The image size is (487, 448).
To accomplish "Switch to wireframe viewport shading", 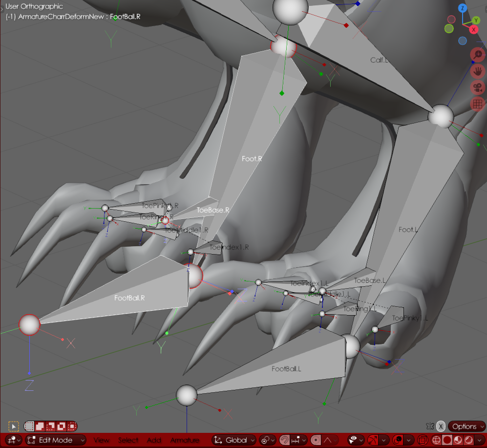I will [x=436, y=440].
